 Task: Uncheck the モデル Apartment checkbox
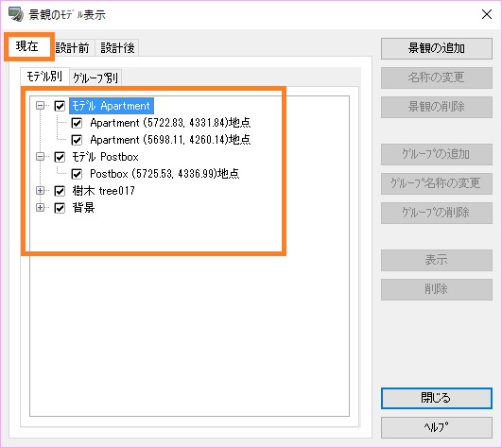pyautogui.click(x=60, y=106)
